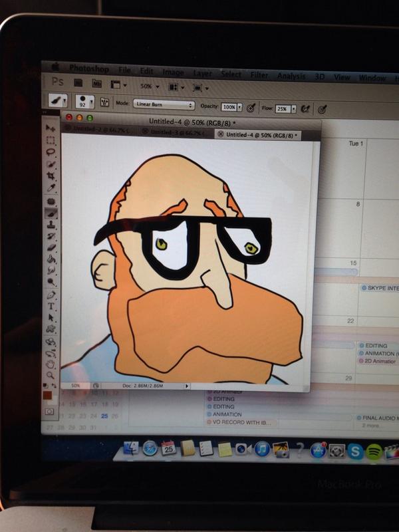Open the Linear Burn blend mode dropdown
Screen dimensions: 399x532
pyautogui.click(x=164, y=104)
